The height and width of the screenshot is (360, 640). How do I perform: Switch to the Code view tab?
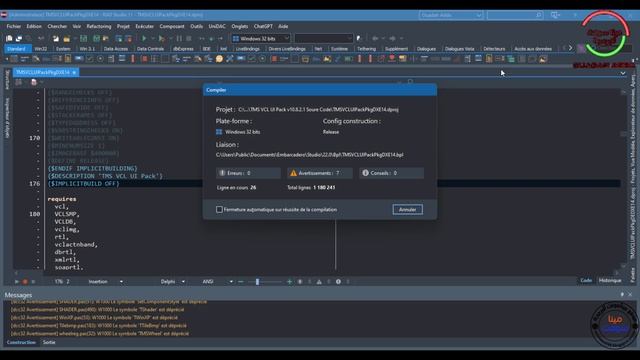[x=586, y=280]
